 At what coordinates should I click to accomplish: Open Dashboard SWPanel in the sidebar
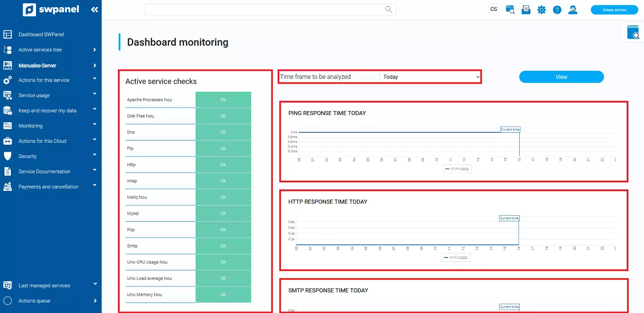tap(41, 35)
